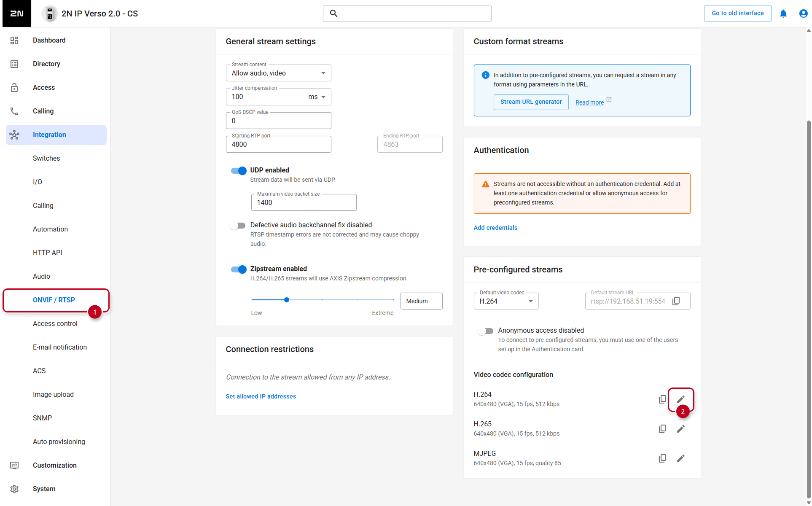Viewport: 812px width, 506px height.
Task: Click the Integration hub icon
Action: [14, 135]
